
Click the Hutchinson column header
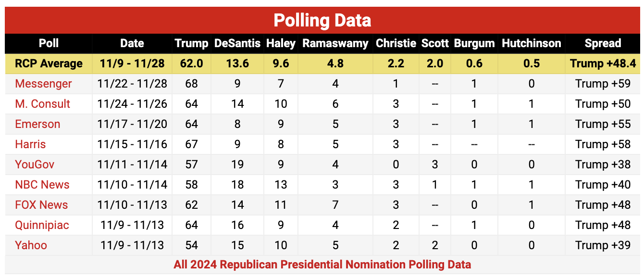[531, 43]
